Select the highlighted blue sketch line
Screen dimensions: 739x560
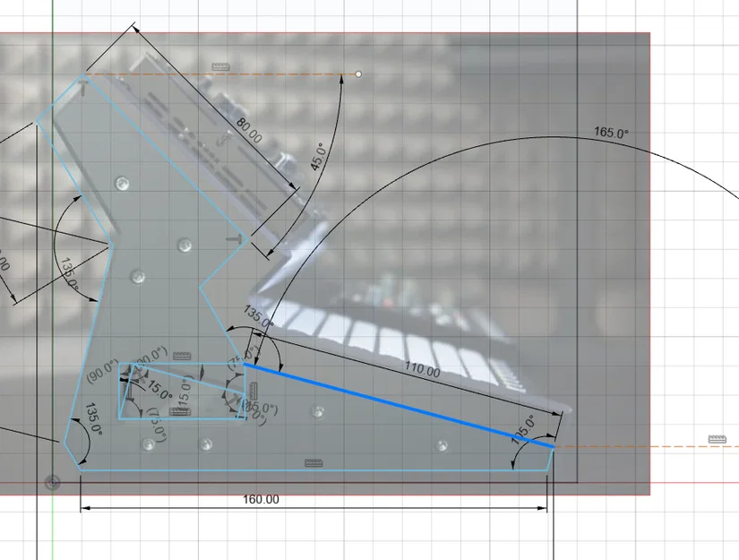pyautogui.click(x=399, y=405)
